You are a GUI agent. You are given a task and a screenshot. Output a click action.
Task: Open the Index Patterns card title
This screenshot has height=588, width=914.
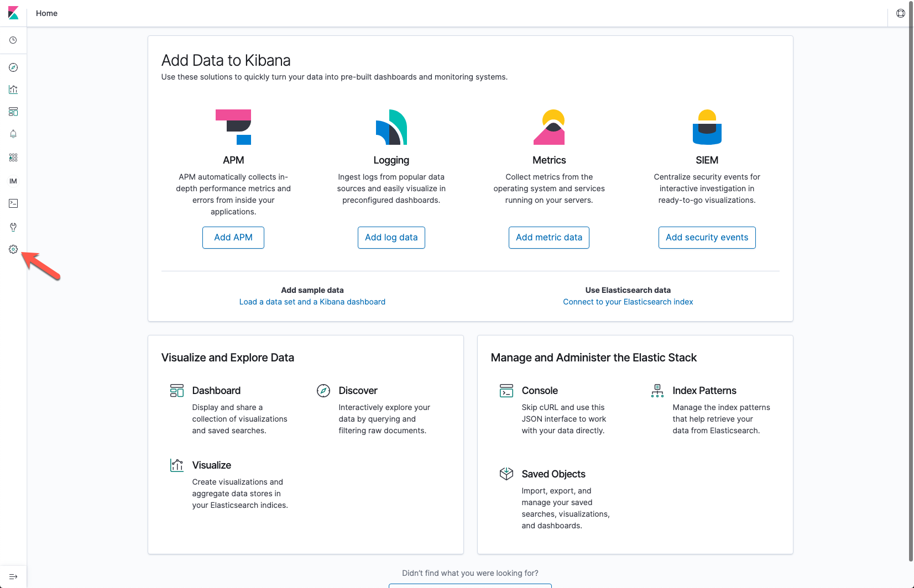point(704,391)
